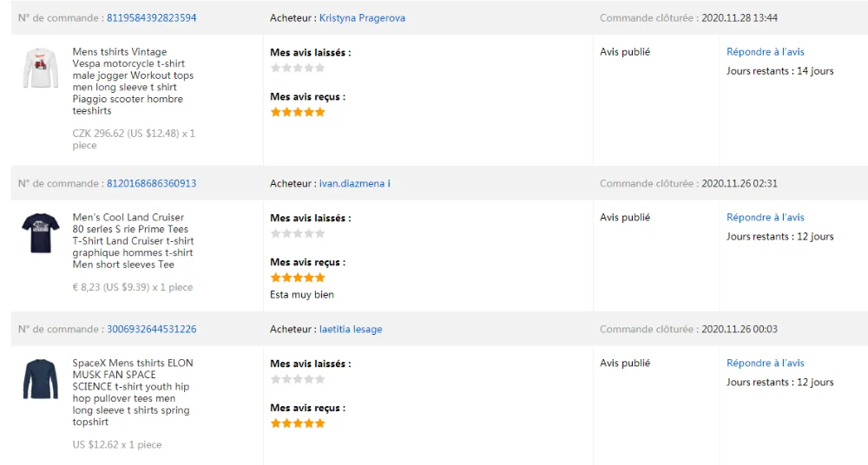Open the Mens tshirts Vintage Vespa product title

pos(133,82)
